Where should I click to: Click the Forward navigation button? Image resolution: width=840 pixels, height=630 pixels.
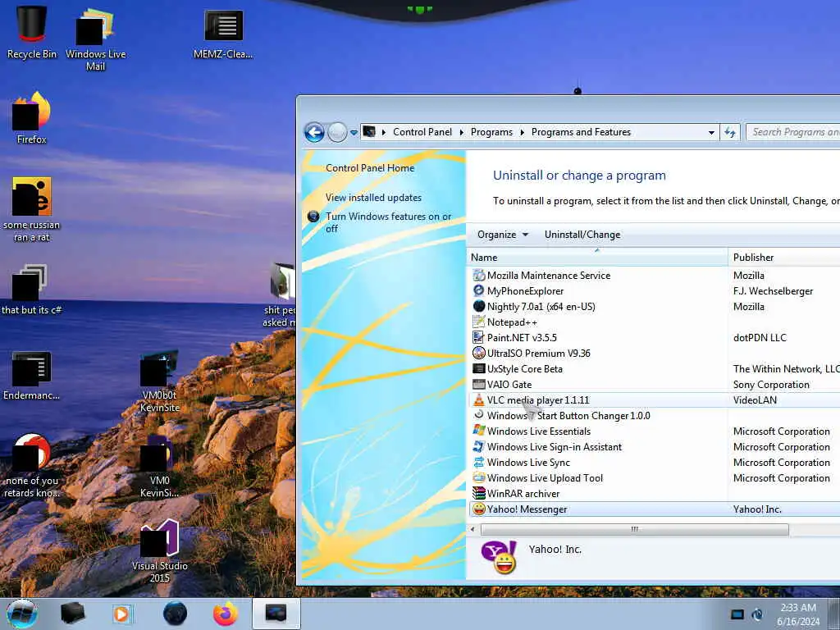click(x=337, y=132)
